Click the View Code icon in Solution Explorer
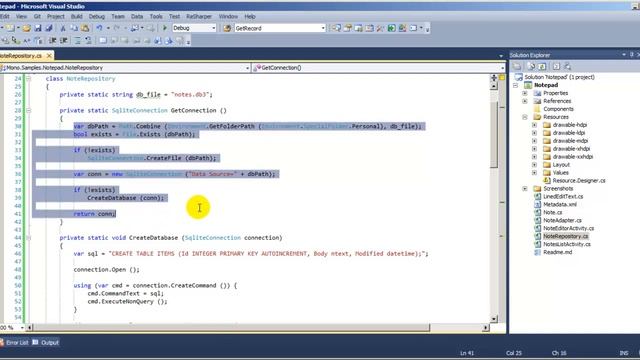The image size is (640, 360). click(x=556, y=66)
